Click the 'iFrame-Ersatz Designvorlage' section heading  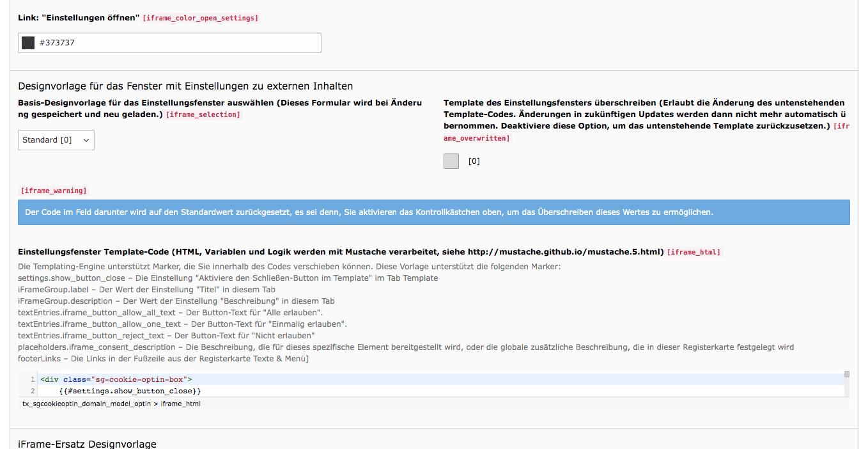click(87, 444)
